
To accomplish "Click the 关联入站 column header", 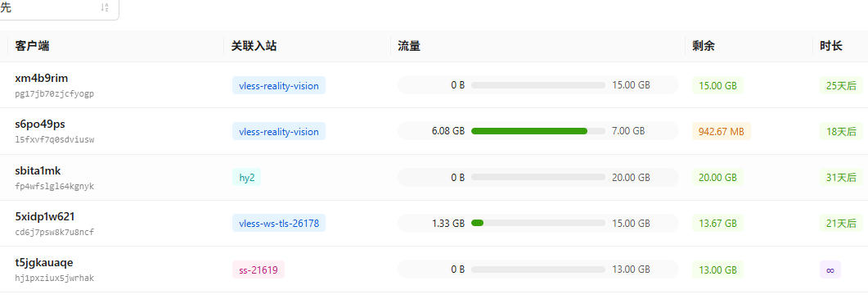I will pyautogui.click(x=254, y=46).
